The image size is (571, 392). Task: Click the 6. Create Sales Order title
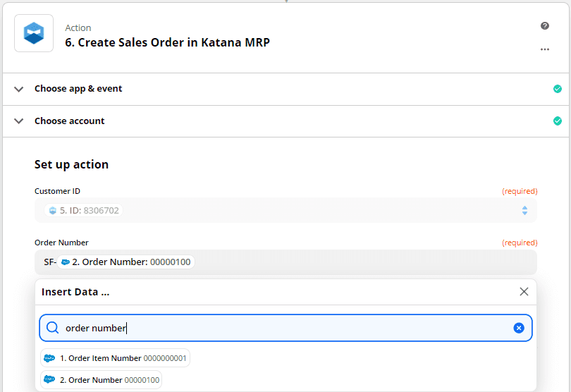pyautogui.click(x=168, y=42)
